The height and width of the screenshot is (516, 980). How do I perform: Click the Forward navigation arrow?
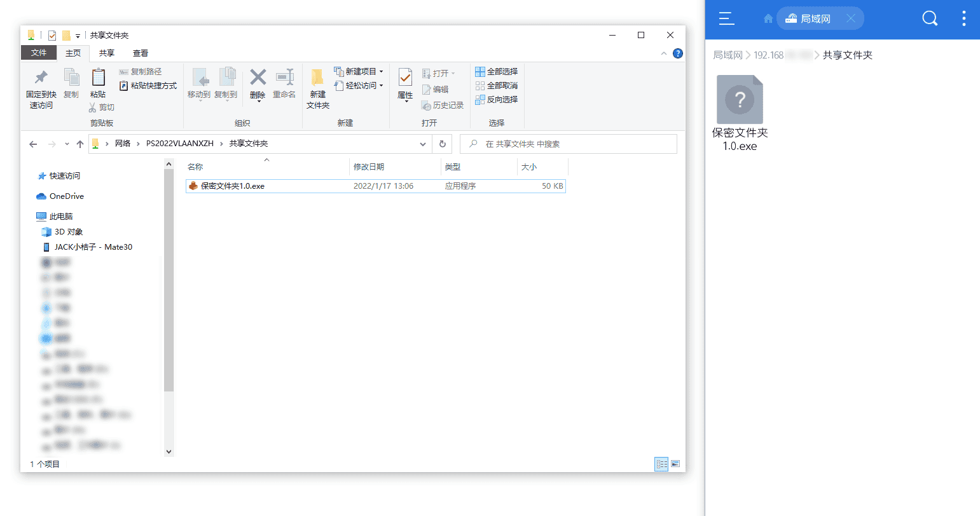[x=52, y=144]
